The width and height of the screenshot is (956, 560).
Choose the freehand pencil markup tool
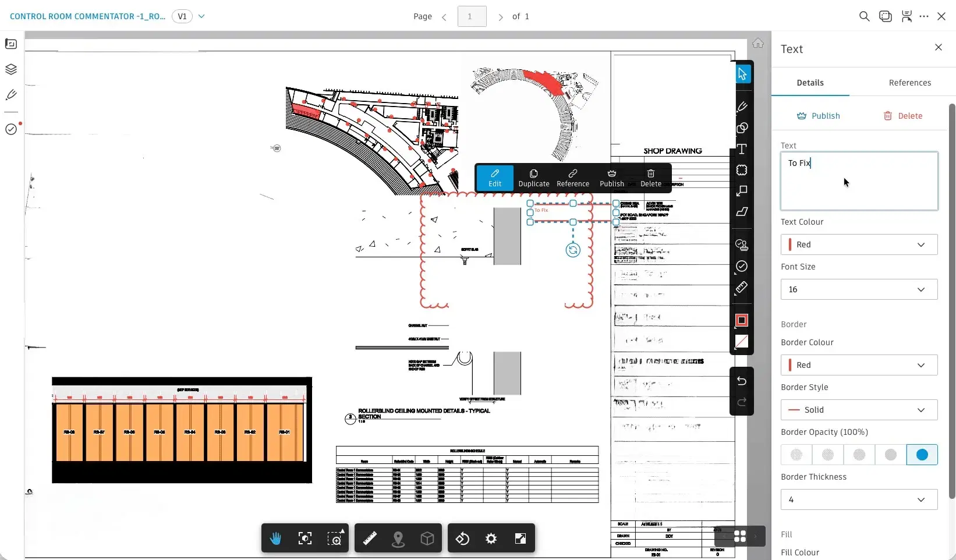[x=742, y=107]
